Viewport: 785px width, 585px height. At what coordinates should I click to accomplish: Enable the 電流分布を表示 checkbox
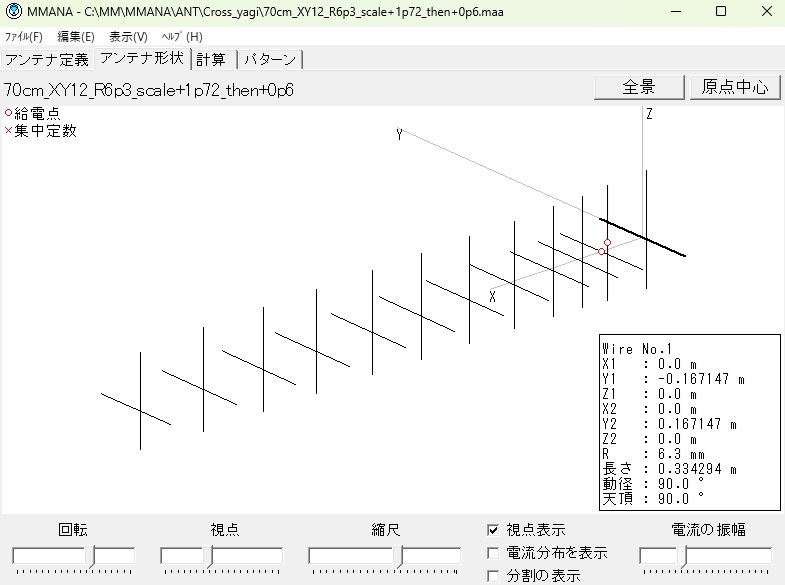point(493,553)
